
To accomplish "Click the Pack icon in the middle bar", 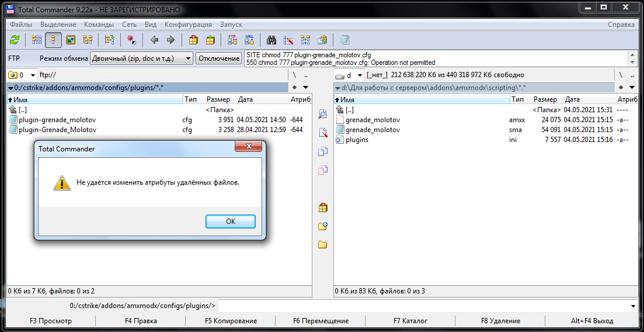I will tap(323, 207).
